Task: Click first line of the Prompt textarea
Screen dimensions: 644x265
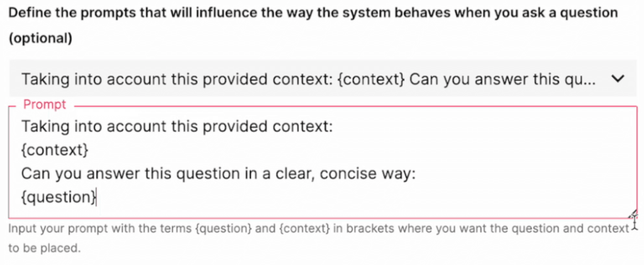Action: [x=176, y=127]
